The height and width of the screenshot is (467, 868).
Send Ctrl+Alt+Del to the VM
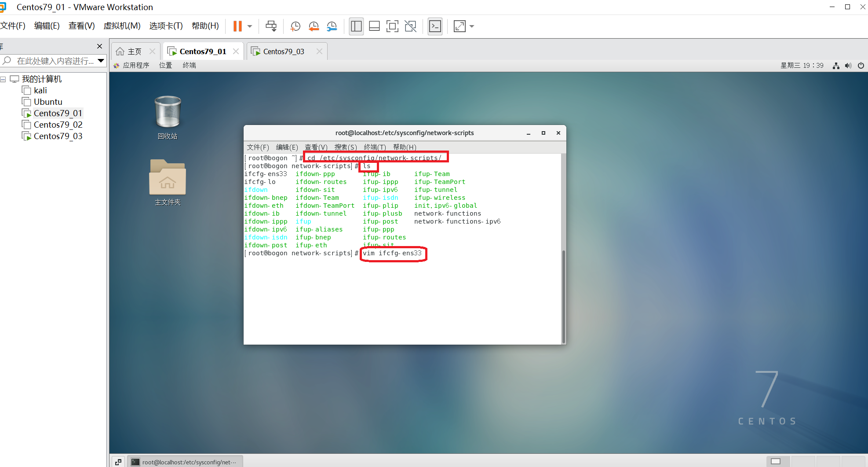(271, 26)
